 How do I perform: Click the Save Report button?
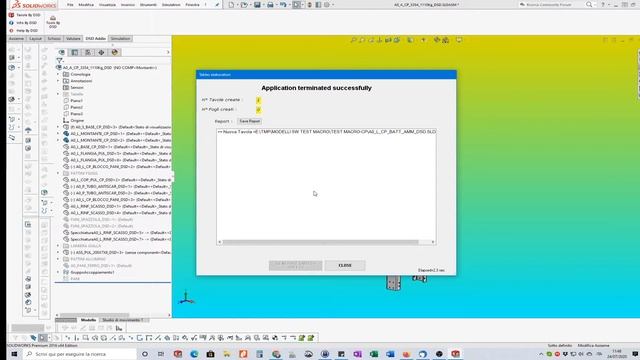pos(249,121)
